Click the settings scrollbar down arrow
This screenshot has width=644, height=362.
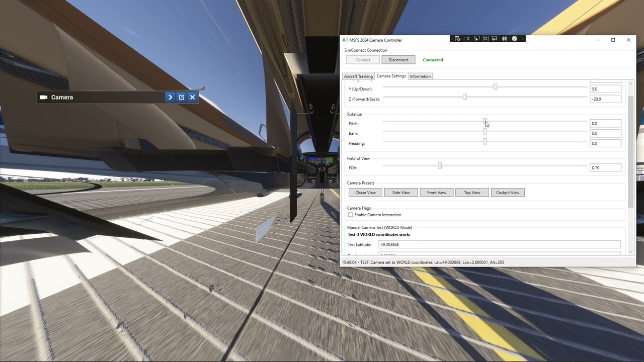631,252
